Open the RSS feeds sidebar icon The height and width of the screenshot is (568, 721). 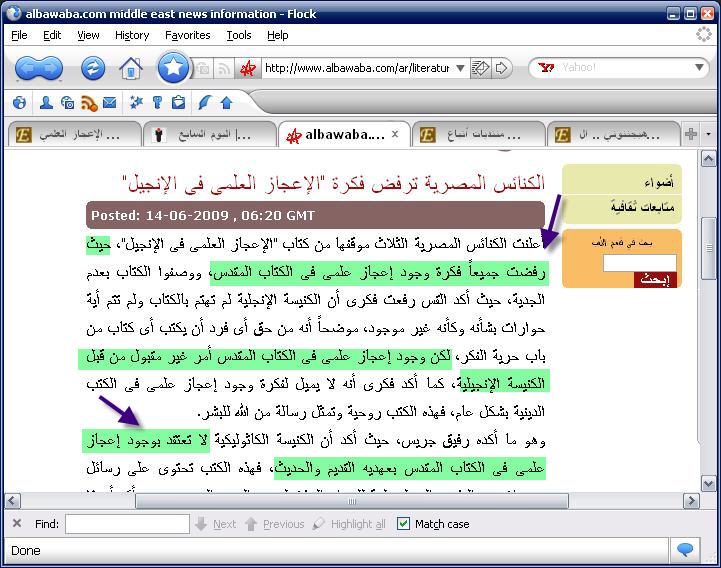click(x=89, y=103)
